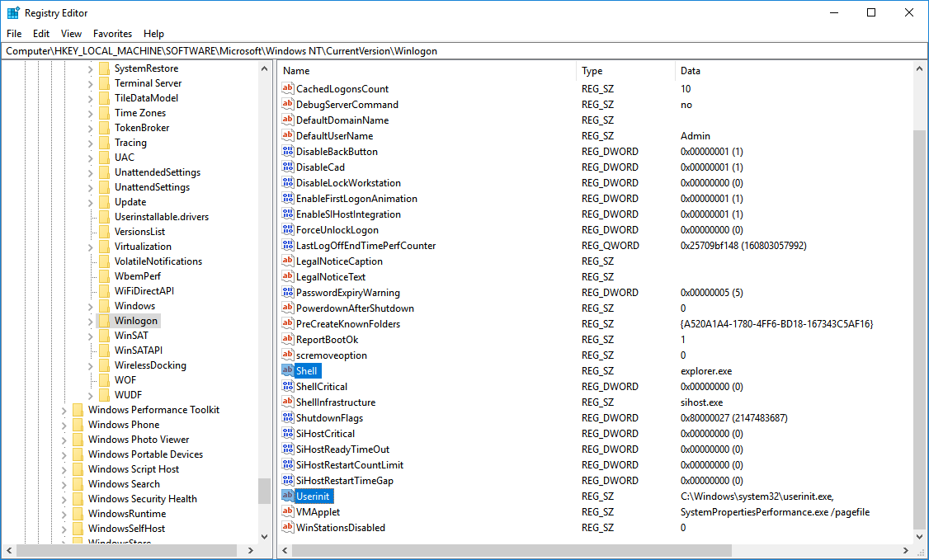Screen dimensions: 929x560
Task: Expand the WUDF registry key
Action: tap(91, 395)
